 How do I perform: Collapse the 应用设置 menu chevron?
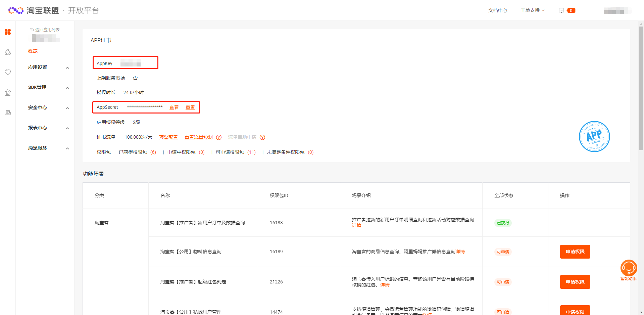pos(67,67)
